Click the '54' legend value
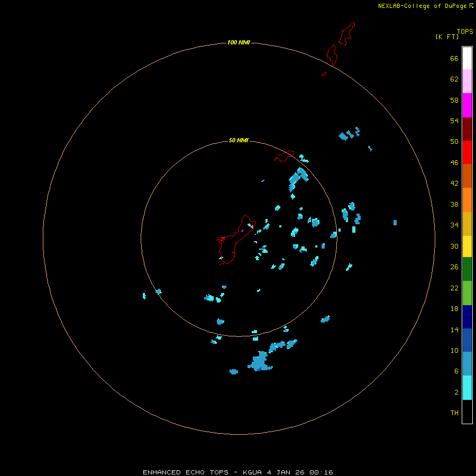 click(454, 121)
